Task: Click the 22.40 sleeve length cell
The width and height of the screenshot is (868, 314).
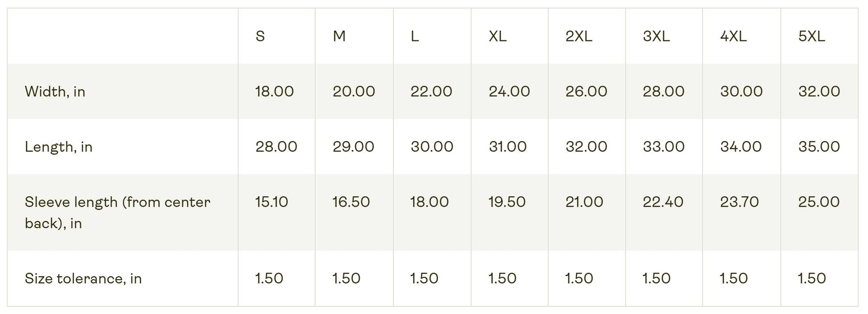Action: (x=663, y=202)
